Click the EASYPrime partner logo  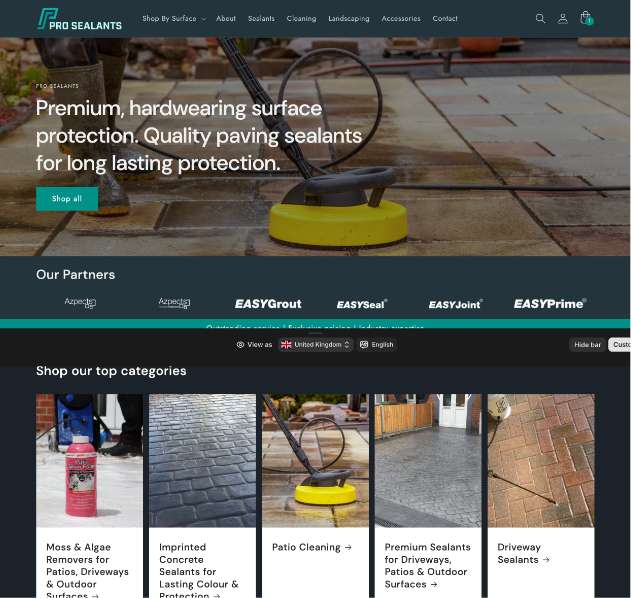point(550,303)
